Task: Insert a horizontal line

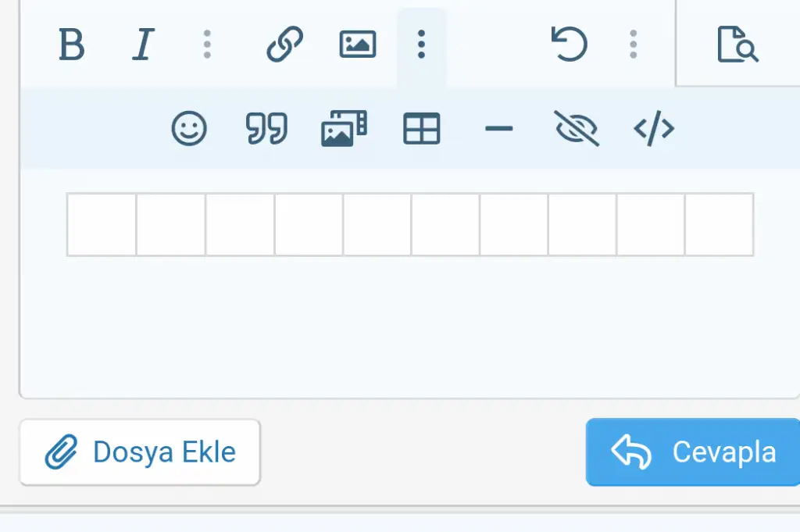Action: pyautogui.click(x=498, y=129)
